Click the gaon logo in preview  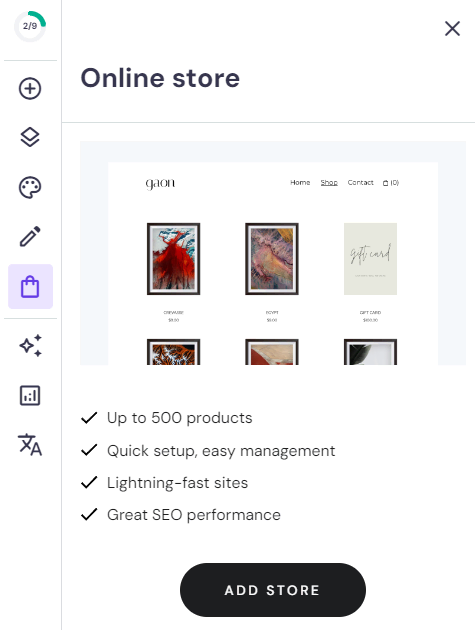click(160, 184)
